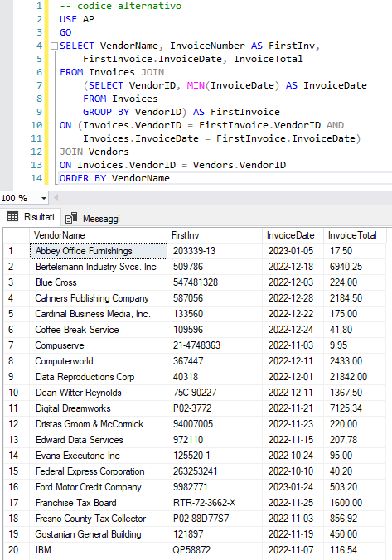This screenshot has height=560, width=392.
Task: Select the grid's top-left corner cell
Action: tap(17, 235)
